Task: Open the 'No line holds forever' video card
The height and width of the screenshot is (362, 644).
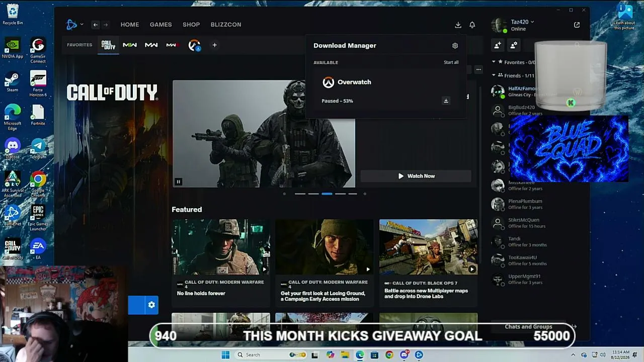Action: [221, 262]
